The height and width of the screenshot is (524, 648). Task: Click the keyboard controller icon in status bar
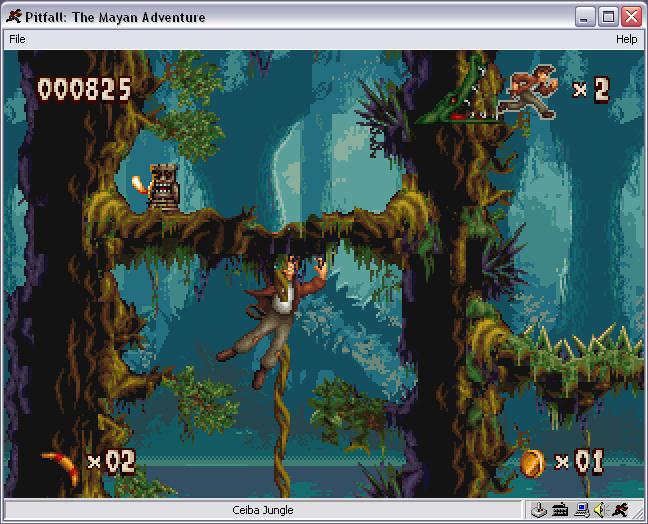pyautogui.click(x=560, y=510)
